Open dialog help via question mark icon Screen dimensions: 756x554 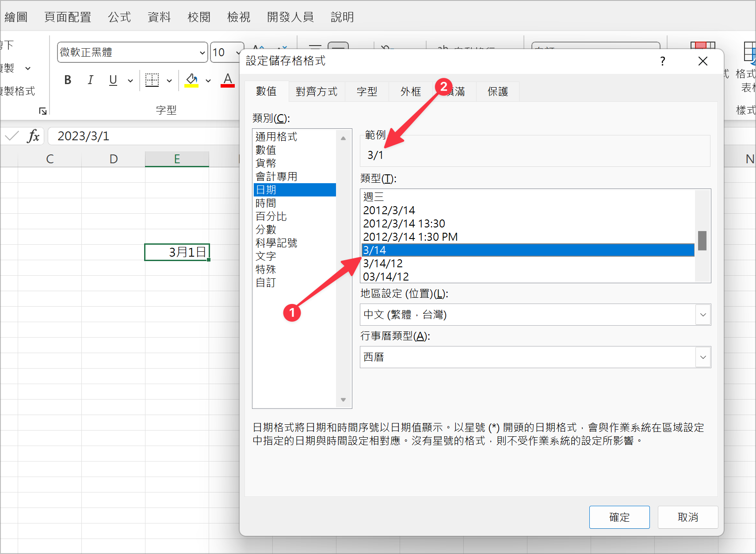(x=663, y=62)
